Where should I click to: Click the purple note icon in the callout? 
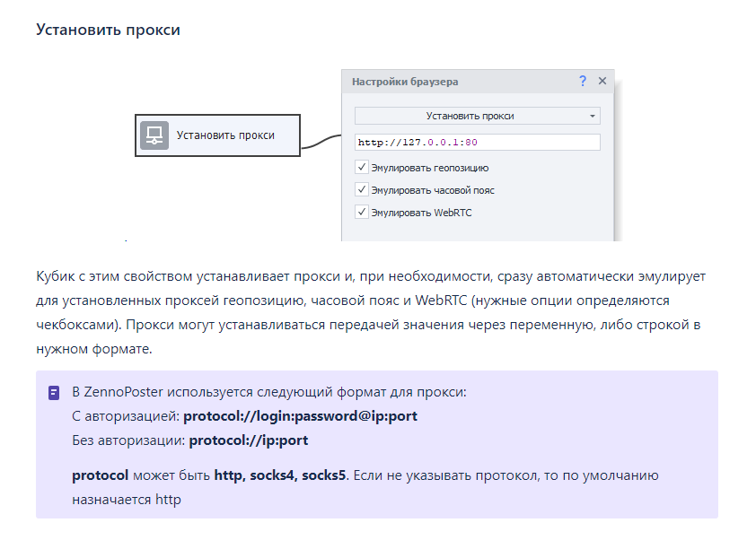(x=54, y=393)
